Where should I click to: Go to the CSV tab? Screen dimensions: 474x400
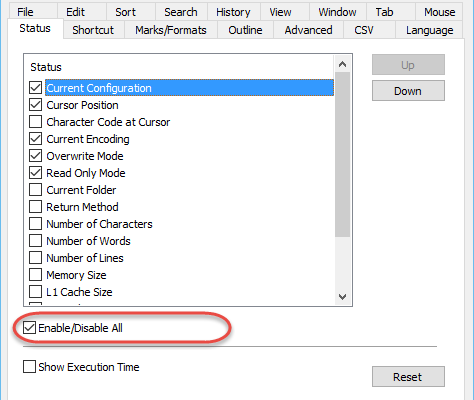click(364, 30)
